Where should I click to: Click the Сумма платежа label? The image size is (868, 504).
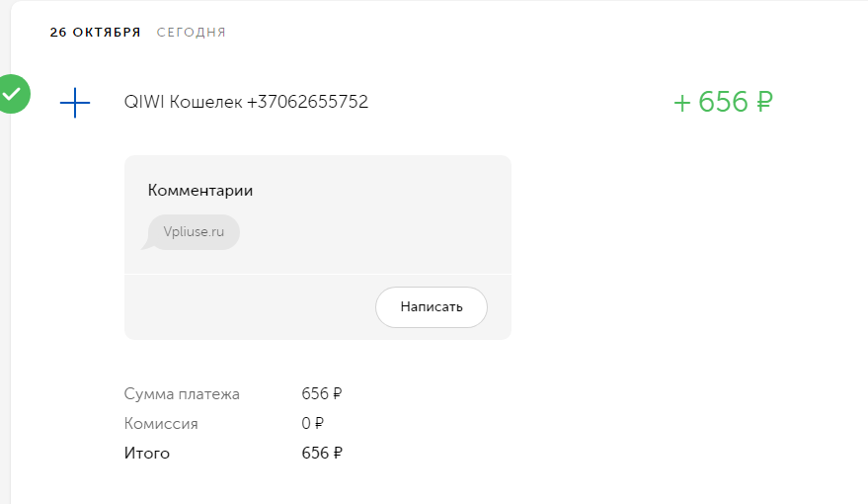coord(182,393)
